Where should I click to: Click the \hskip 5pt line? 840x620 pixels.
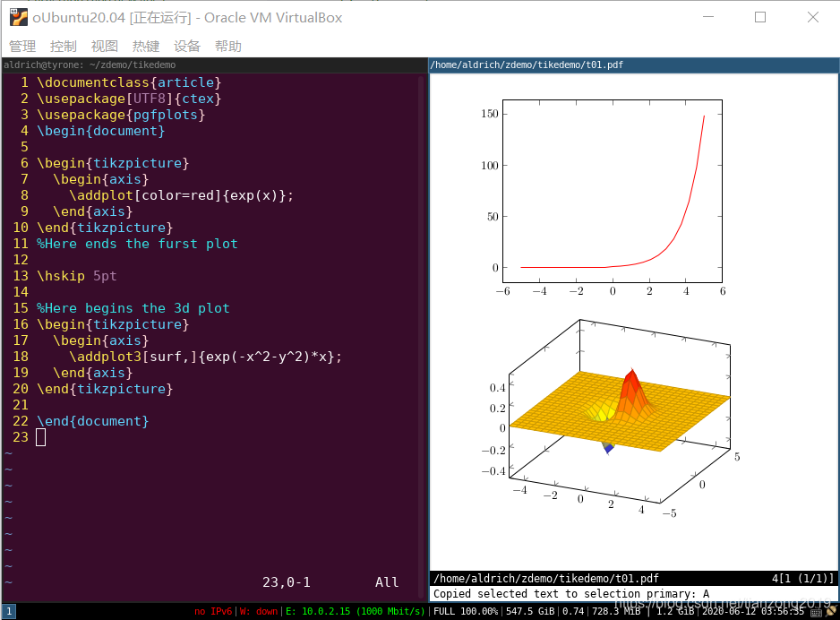tap(77, 276)
